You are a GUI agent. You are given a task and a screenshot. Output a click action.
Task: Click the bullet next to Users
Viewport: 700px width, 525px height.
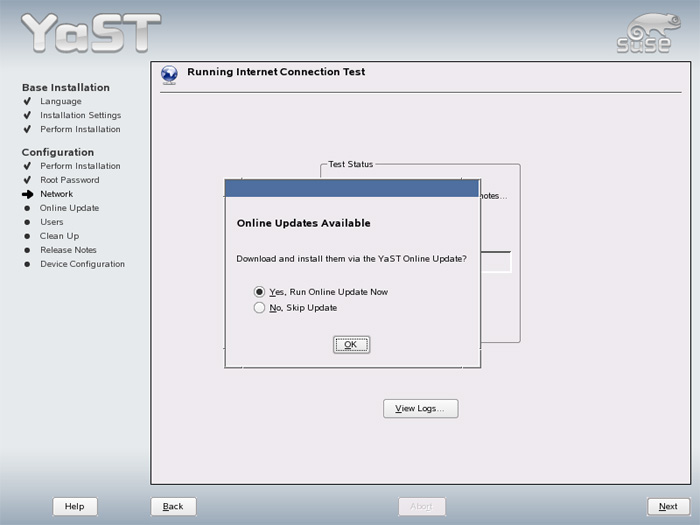tap(27, 222)
